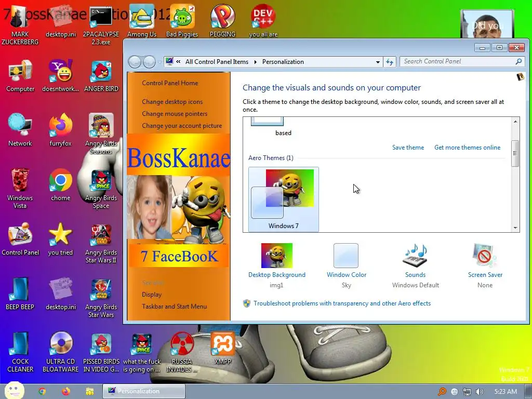Open Change desktop icons link

[x=172, y=102]
